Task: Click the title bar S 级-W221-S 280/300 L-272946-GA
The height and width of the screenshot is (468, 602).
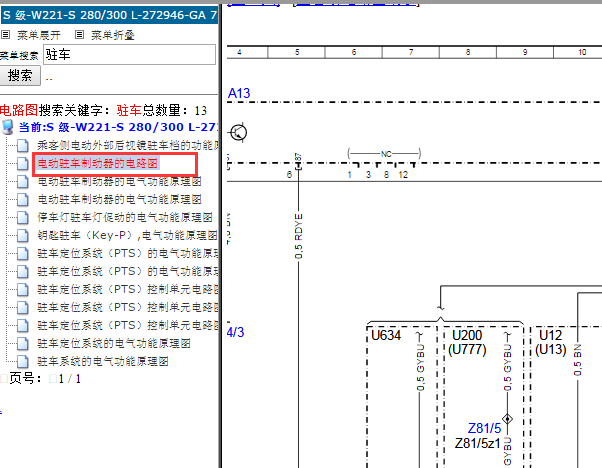Action: click(109, 15)
